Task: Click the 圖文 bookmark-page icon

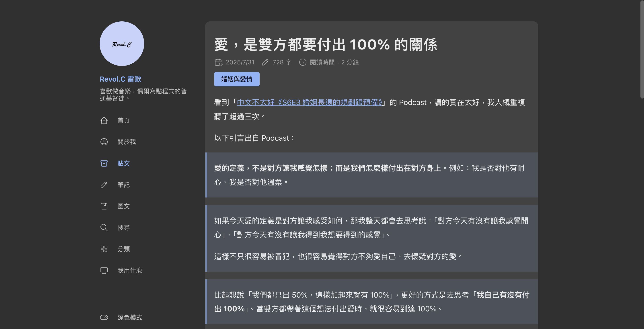Action: click(x=104, y=206)
